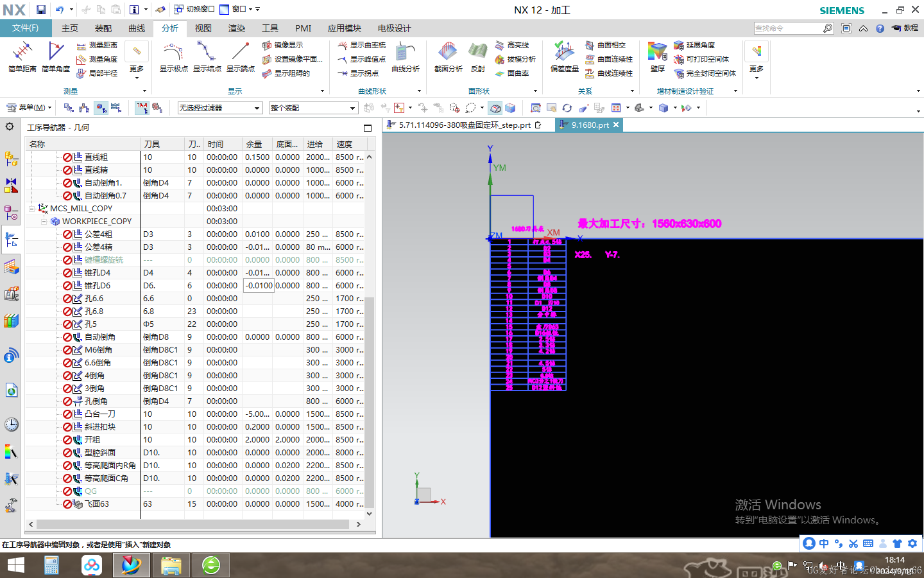Click the 余量 column header
Viewport: 924px width, 578px height.
pyautogui.click(x=258, y=144)
